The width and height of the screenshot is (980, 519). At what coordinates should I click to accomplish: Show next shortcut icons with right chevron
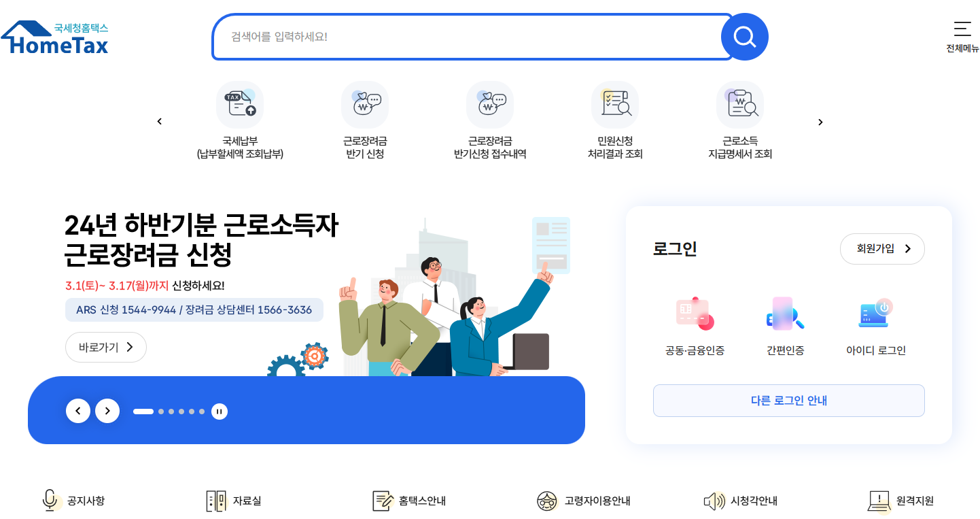[x=820, y=122]
